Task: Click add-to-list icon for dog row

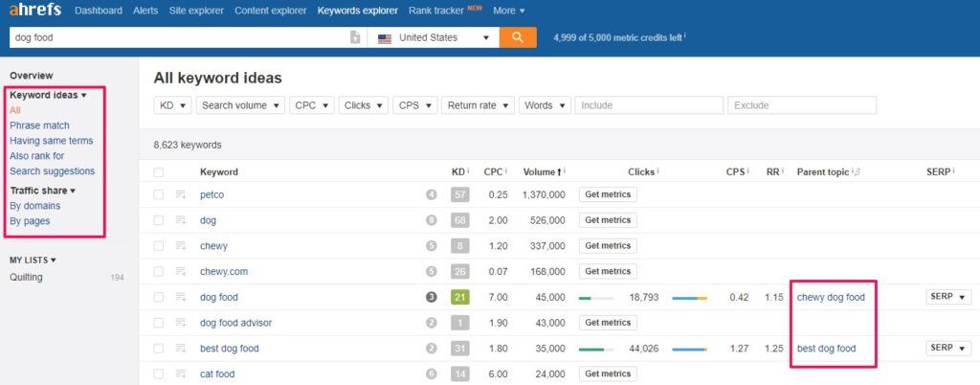Action: [x=181, y=220]
